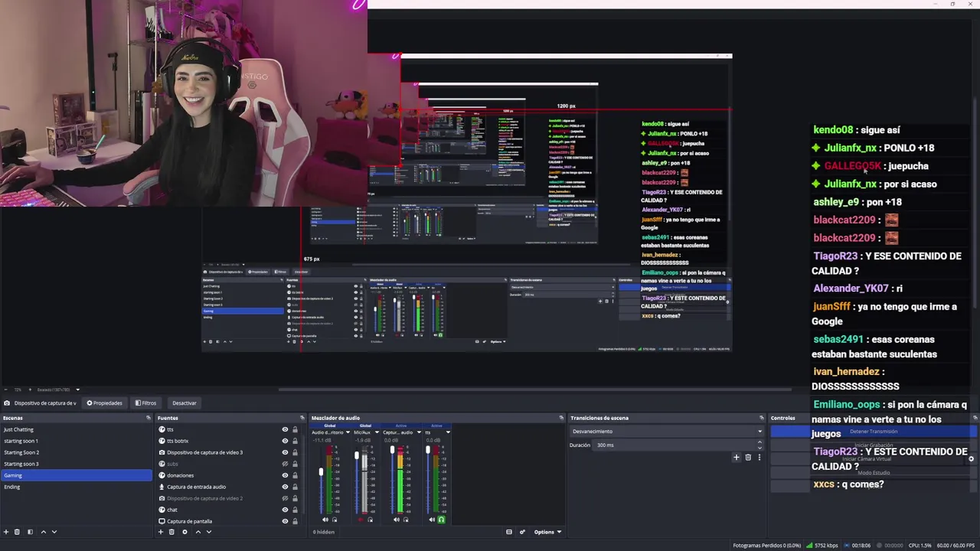Add a new scene with plus icon
Image resolution: width=980 pixels, height=551 pixels.
coord(6,532)
